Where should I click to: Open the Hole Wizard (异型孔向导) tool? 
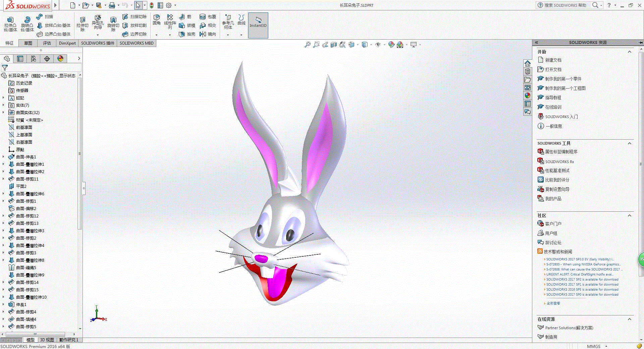point(98,22)
